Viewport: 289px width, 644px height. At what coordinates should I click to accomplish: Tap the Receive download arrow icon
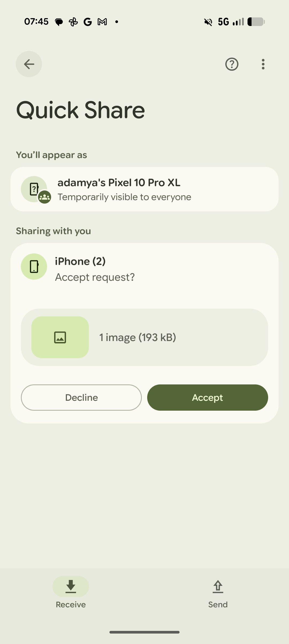[x=71, y=586]
